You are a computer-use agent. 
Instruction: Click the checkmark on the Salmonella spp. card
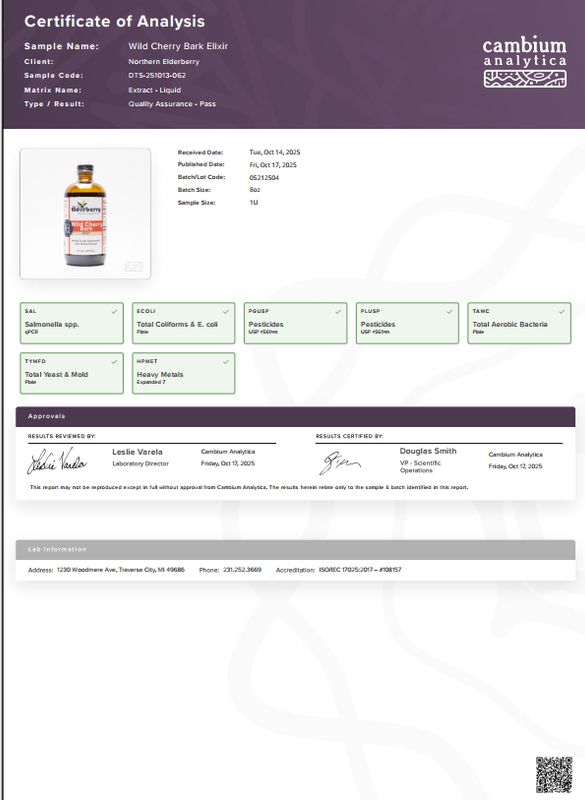click(x=114, y=311)
